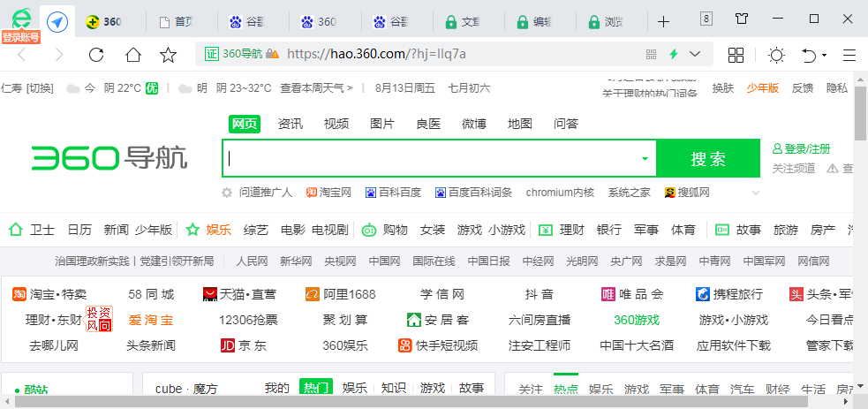
Task: Toggle the brightness sun icon
Action: coord(777,54)
